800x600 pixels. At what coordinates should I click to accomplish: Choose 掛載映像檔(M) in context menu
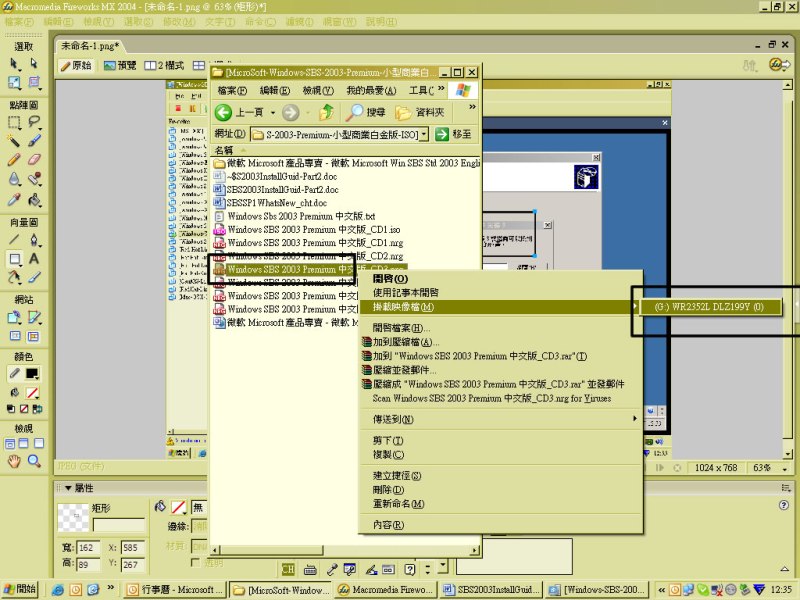(x=498, y=307)
